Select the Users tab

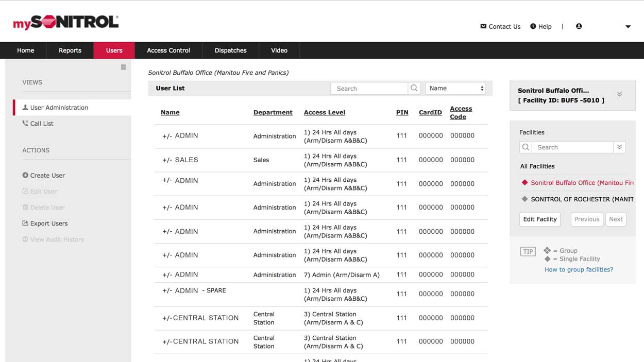(x=114, y=50)
